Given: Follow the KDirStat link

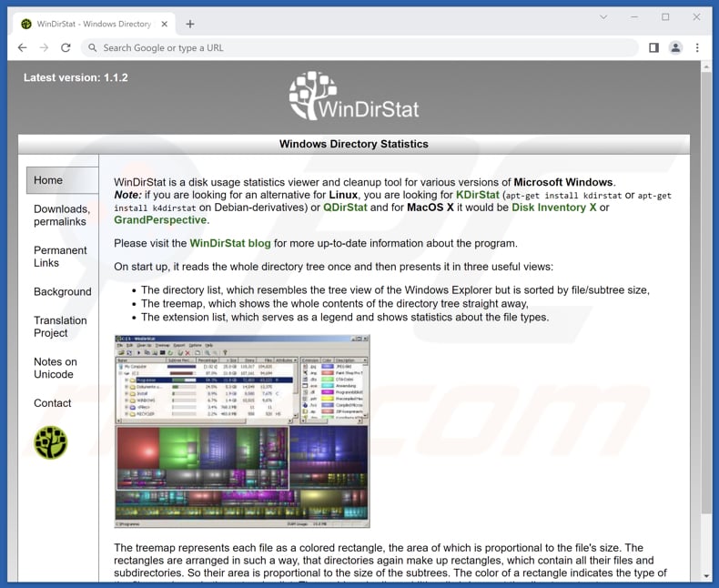Looking at the screenshot, I should coord(477,195).
